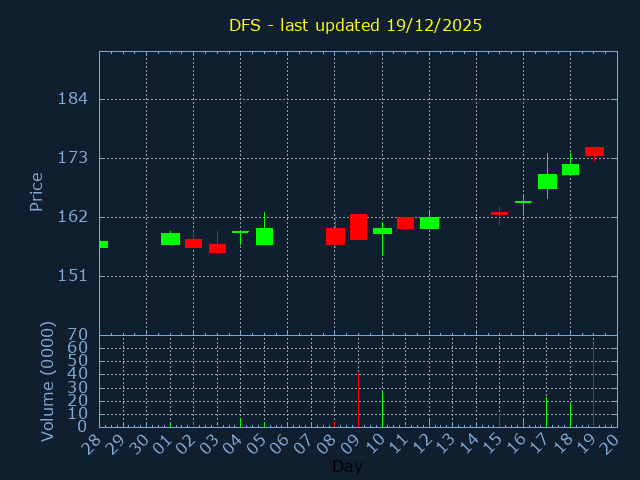Viewport: 640px width, 480px height.
Task: Click the green candlestick on day 17
Action: point(547,181)
